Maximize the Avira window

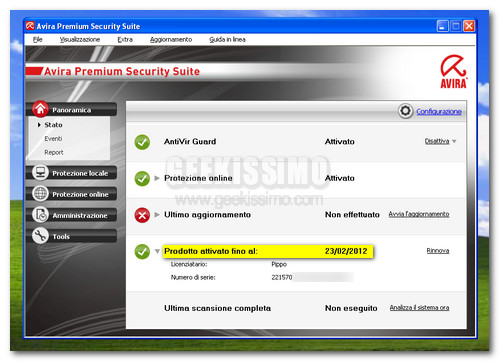[x=456, y=26]
